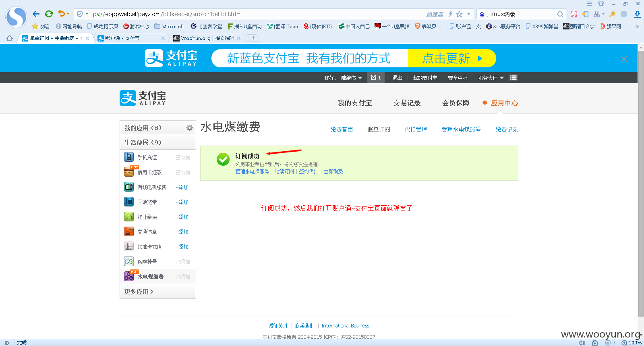Image resolution: width=644 pixels, height=346 pixels.
Task: Go to browser home icon
Action: tap(10, 38)
